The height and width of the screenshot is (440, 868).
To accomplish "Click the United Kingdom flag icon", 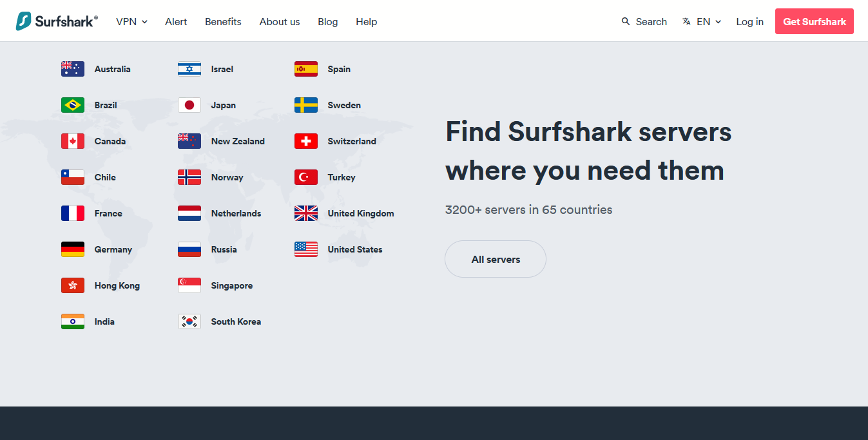I will [x=306, y=213].
